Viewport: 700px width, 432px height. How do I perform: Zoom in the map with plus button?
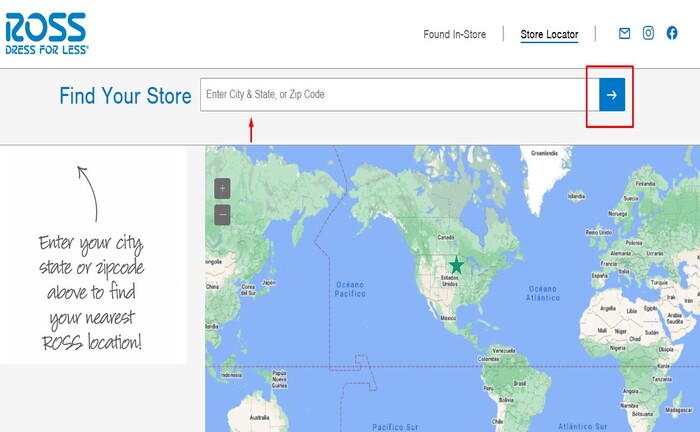tap(222, 188)
